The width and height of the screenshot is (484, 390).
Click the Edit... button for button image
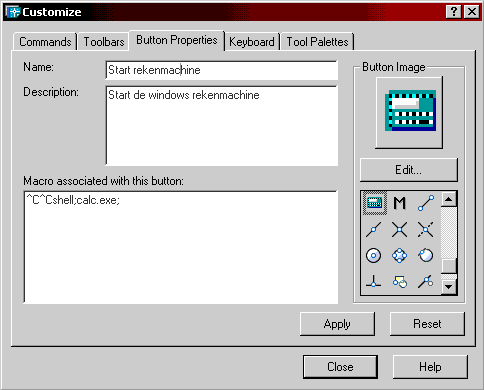coord(409,170)
